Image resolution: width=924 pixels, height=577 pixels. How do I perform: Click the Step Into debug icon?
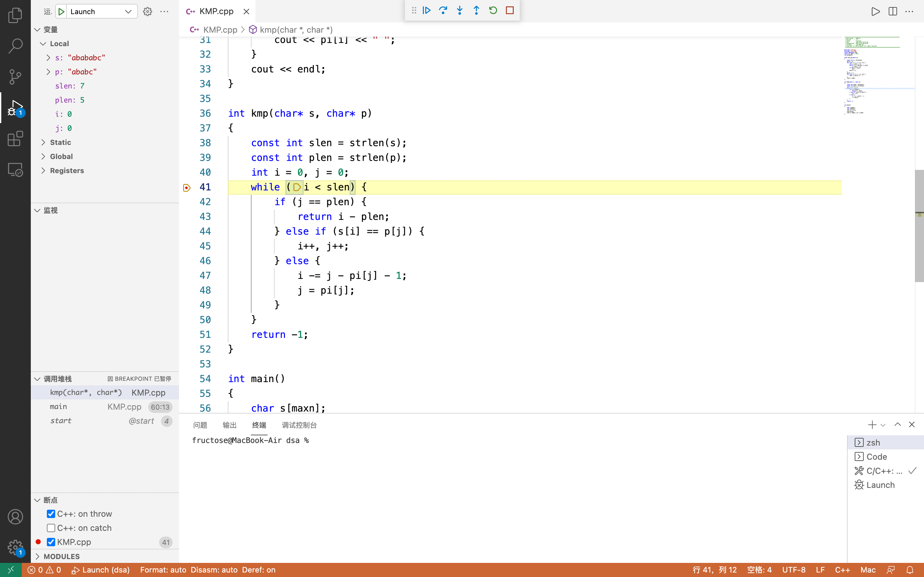[460, 10]
